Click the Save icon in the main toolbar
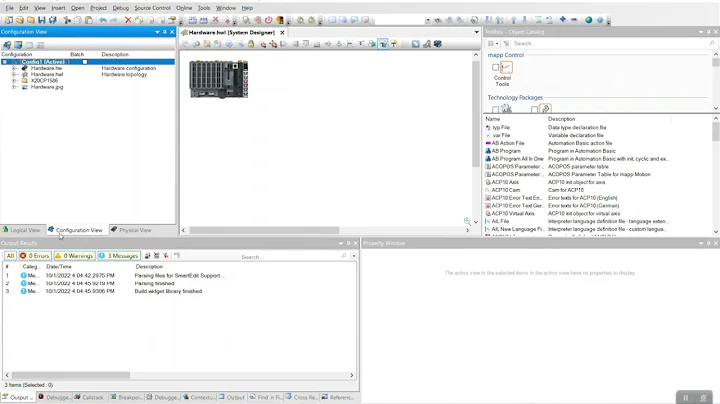The image size is (720, 404). point(42,20)
